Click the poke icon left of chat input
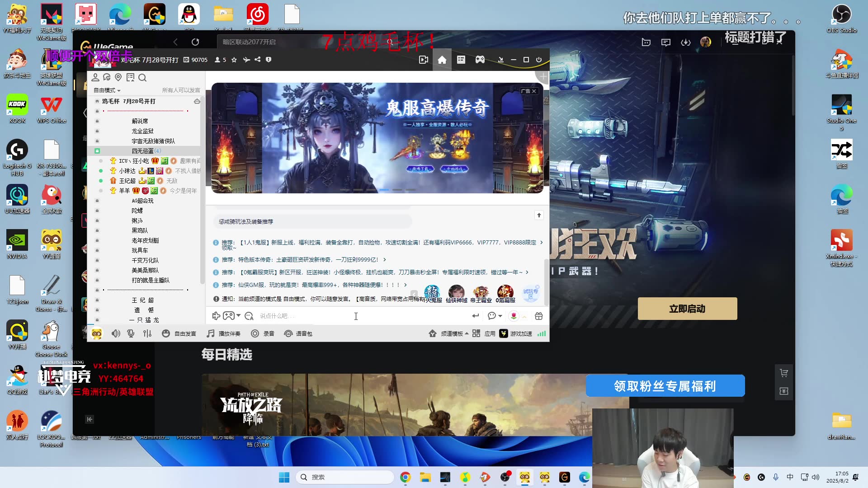Viewport: 868px width, 488px height. [216, 316]
